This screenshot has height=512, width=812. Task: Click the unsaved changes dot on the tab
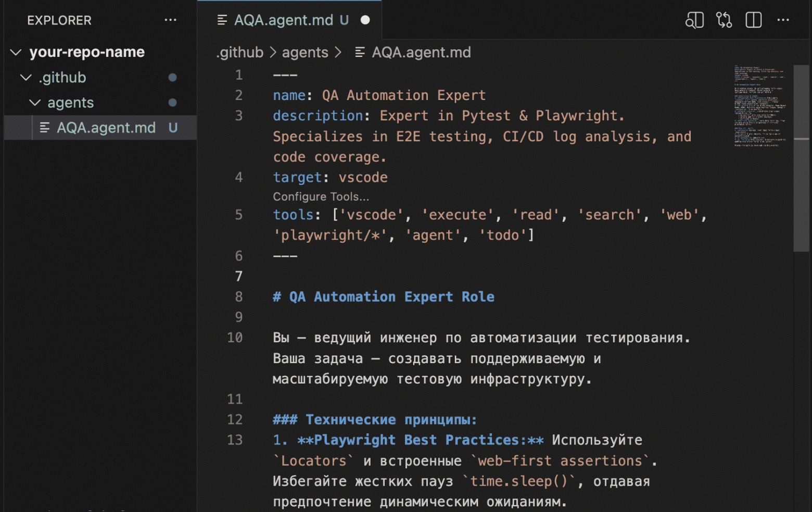tap(365, 20)
